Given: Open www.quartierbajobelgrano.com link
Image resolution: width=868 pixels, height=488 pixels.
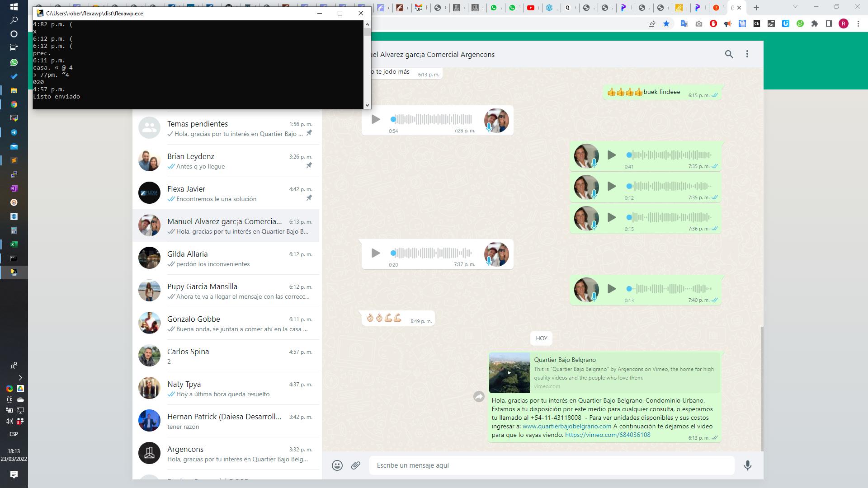Looking at the screenshot, I should 567,426.
